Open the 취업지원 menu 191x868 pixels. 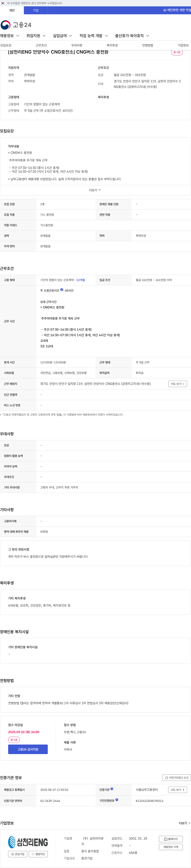click(36, 36)
